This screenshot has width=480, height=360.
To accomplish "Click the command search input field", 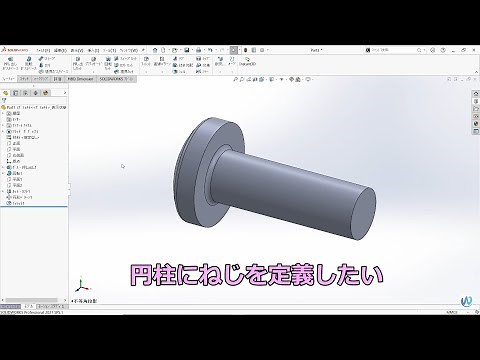I will click(393, 50).
